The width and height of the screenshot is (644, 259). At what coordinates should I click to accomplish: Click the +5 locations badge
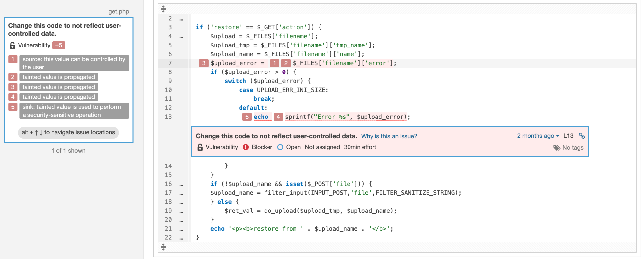[x=58, y=45]
